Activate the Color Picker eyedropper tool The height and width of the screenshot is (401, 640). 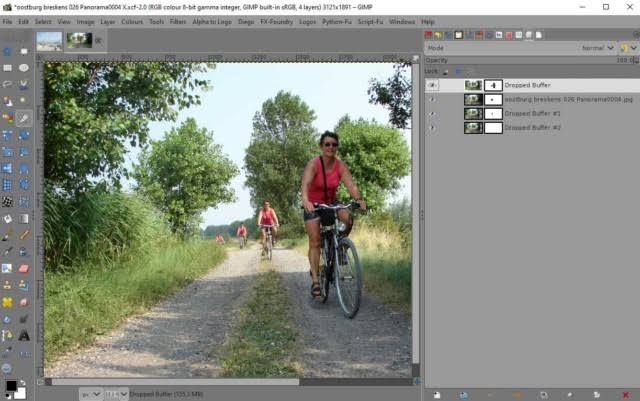click(24, 118)
